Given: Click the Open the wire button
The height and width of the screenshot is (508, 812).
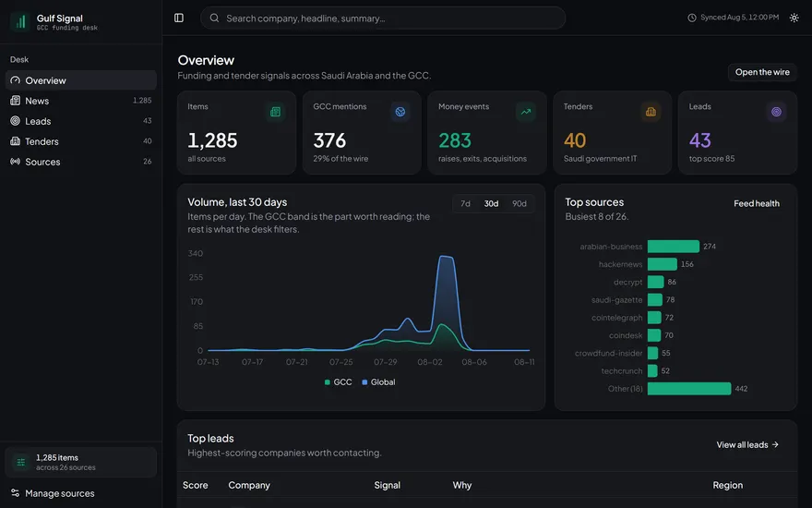Looking at the screenshot, I should (x=762, y=72).
